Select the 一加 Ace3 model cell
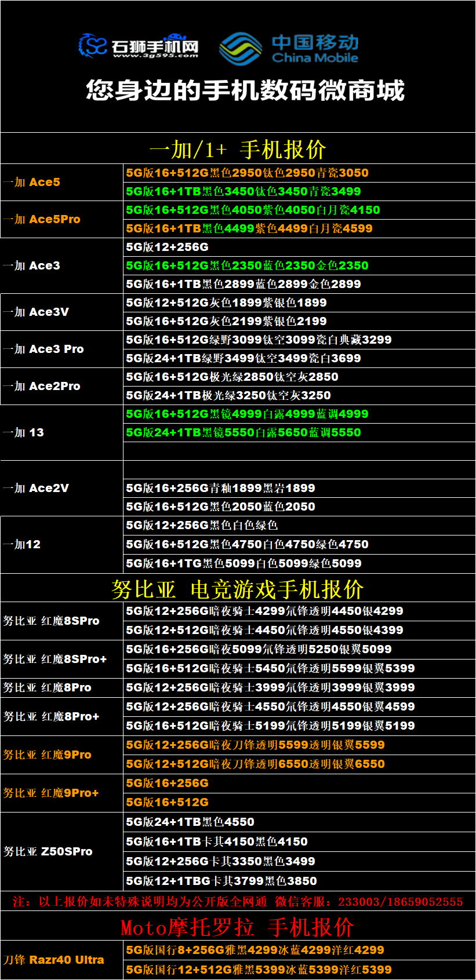476x980 pixels. click(61, 265)
